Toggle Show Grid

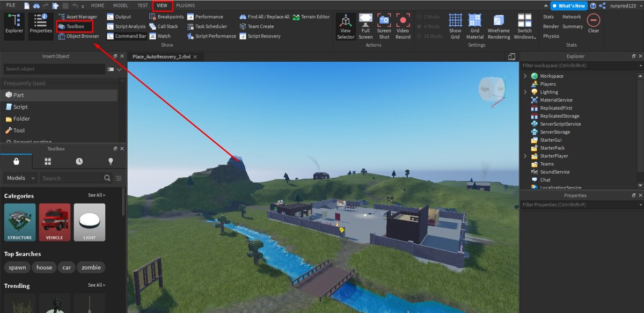coord(455,26)
